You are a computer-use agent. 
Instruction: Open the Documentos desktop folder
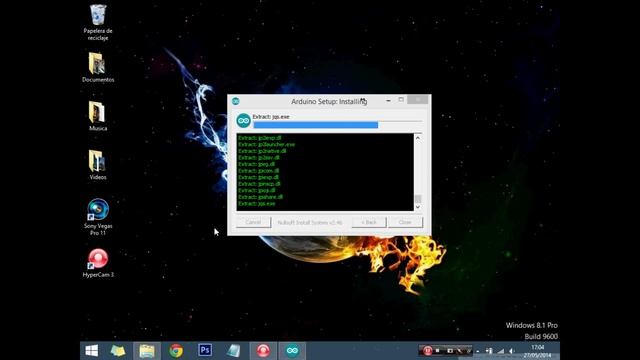point(98,67)
